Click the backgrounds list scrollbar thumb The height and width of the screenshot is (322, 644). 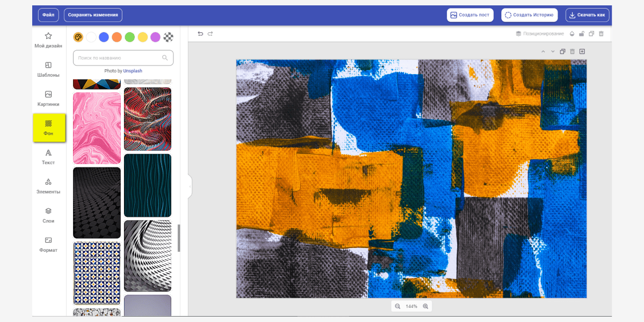[179, 238]
